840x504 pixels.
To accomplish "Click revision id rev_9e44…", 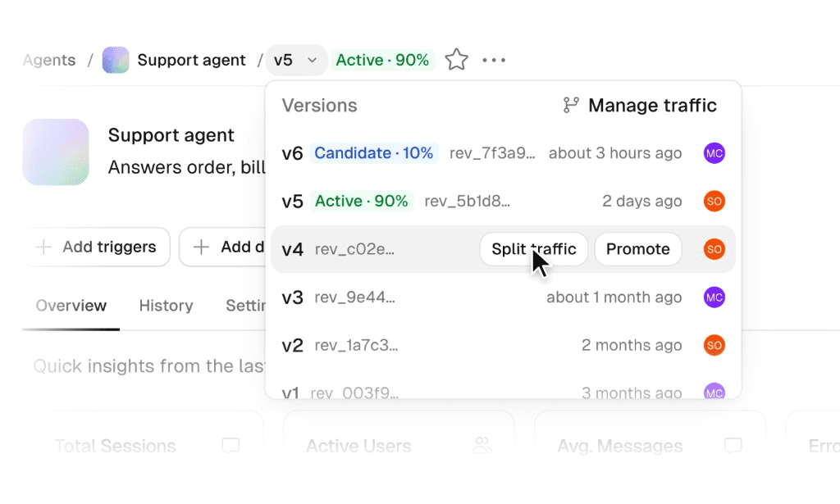I will point(354,297).
